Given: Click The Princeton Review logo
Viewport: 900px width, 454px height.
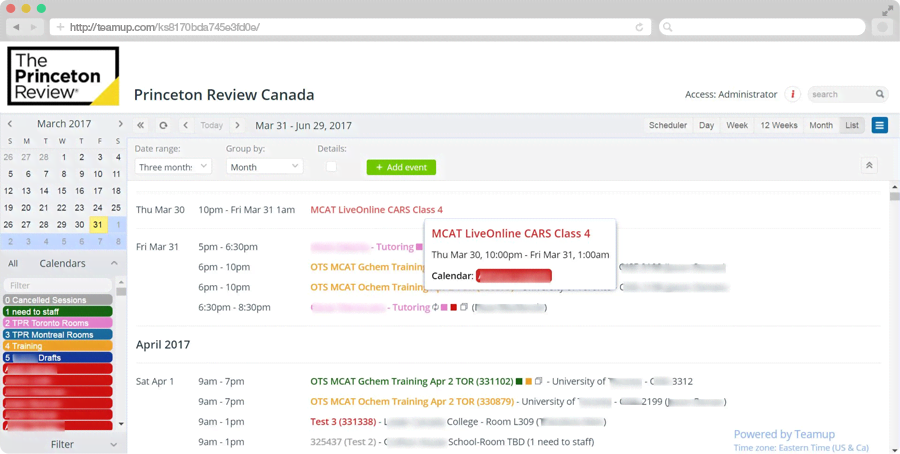Looking at the screenshot, I should [x=63, y=76].
